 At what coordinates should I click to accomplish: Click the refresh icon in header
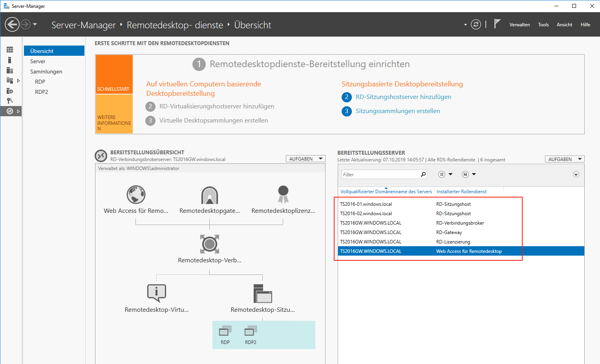click(476, 25)
